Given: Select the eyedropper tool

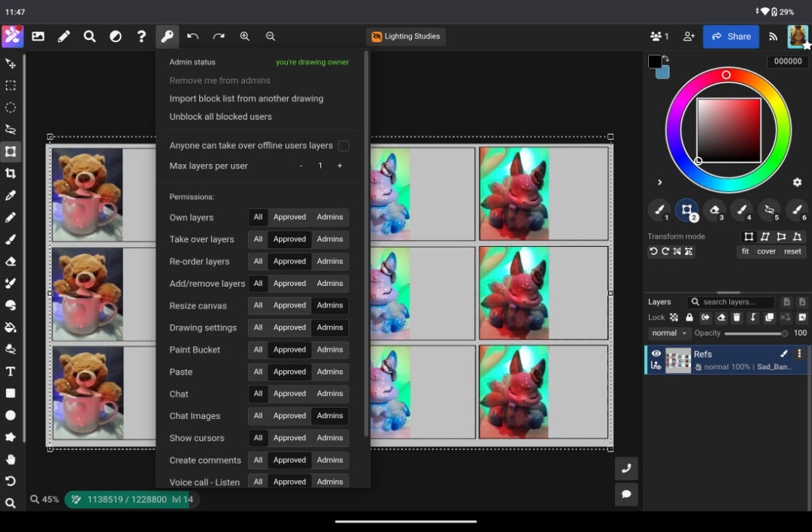Looking at the screenshot, I should [11, 195].
